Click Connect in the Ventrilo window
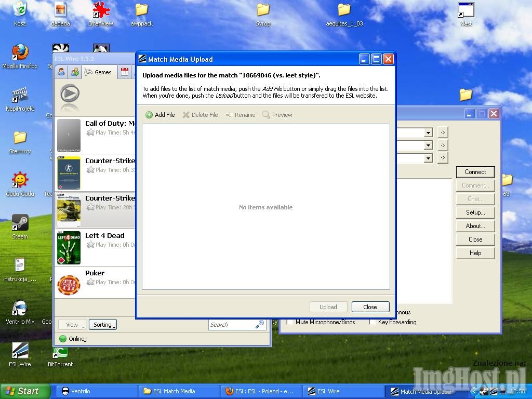The height and width of the screenshot is (399, 532). click(475, 172)
